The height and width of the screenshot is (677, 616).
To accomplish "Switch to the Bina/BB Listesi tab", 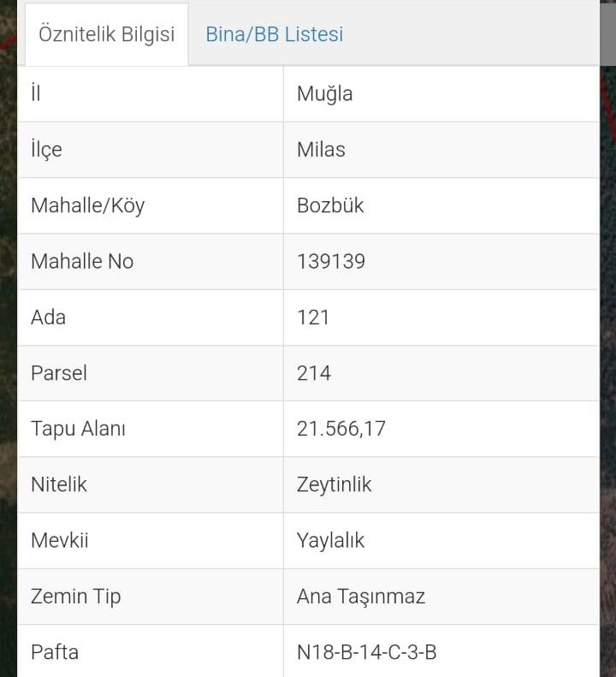I will coord(274,34).
